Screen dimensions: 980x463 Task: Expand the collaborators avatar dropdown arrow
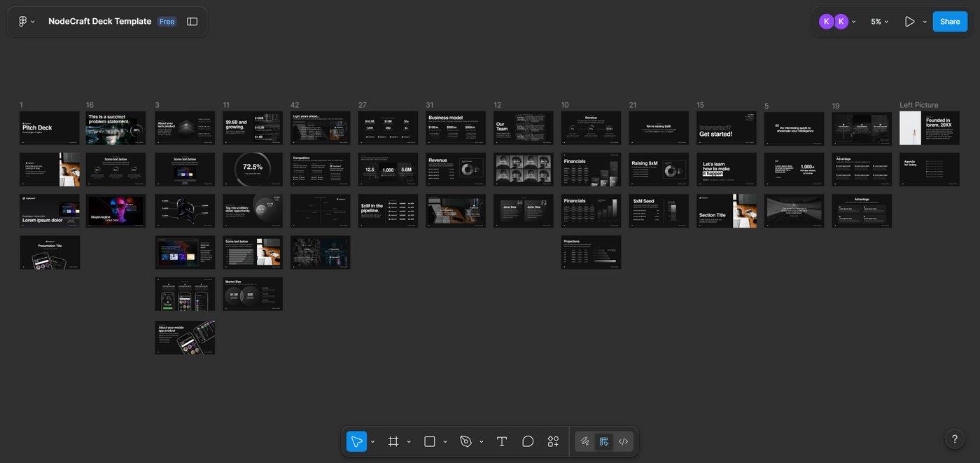[854, 22]
